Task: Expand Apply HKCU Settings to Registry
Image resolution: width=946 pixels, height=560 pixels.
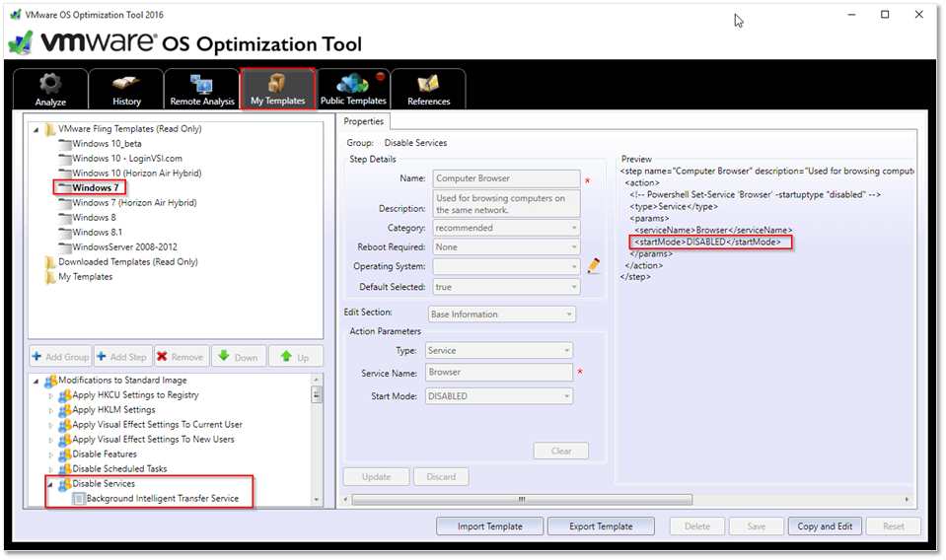Action: [50, 396]
